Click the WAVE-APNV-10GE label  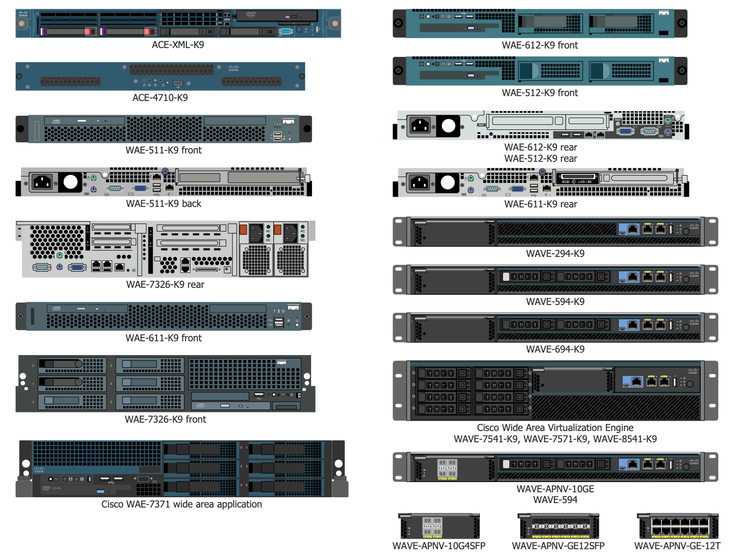point(555,489)
